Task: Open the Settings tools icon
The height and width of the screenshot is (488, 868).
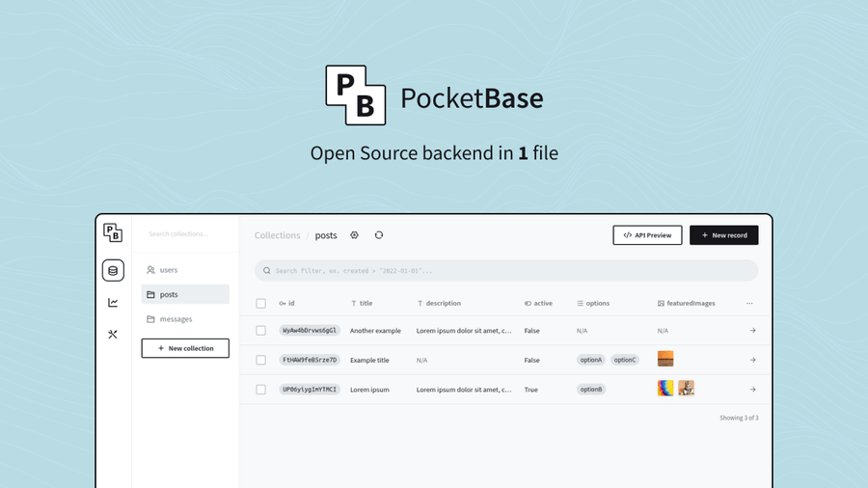Action: point(113,335)
